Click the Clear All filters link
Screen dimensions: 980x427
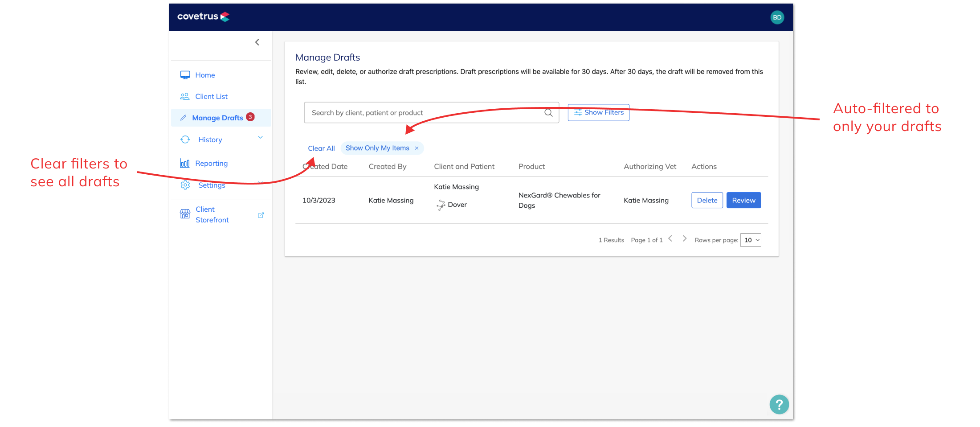click(x=321, y=148)
